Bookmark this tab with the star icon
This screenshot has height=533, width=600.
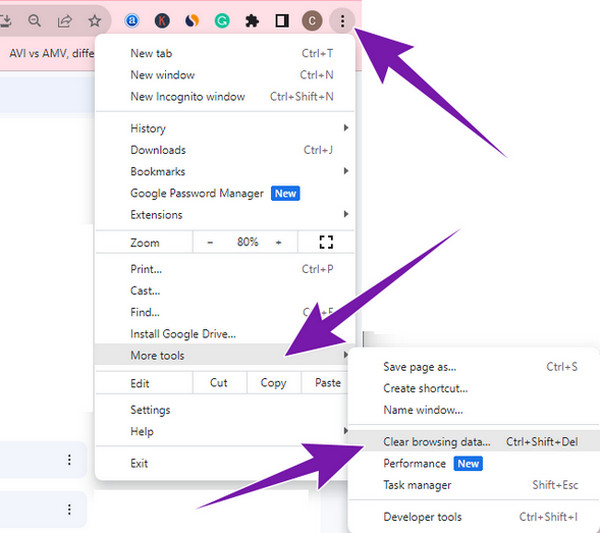pos(95,21)
